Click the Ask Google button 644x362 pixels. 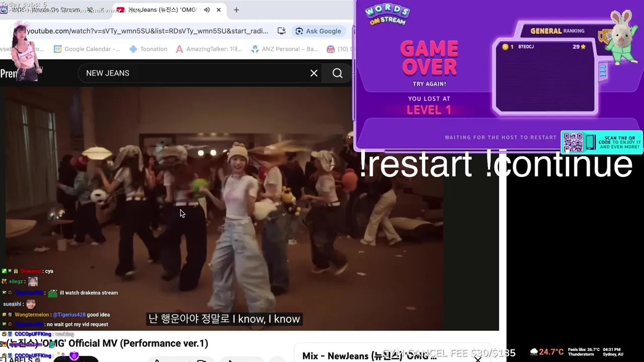coord(318,31)
